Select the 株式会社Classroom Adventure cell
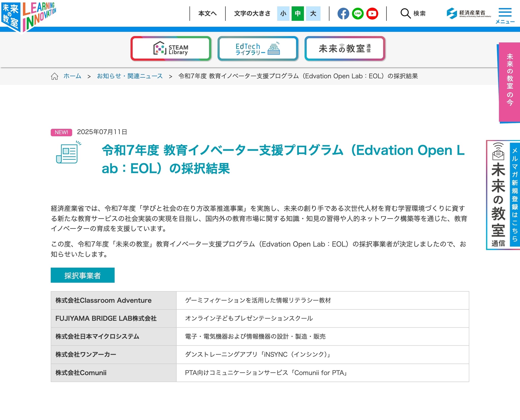Screen dimensions: 520x420 113,300
